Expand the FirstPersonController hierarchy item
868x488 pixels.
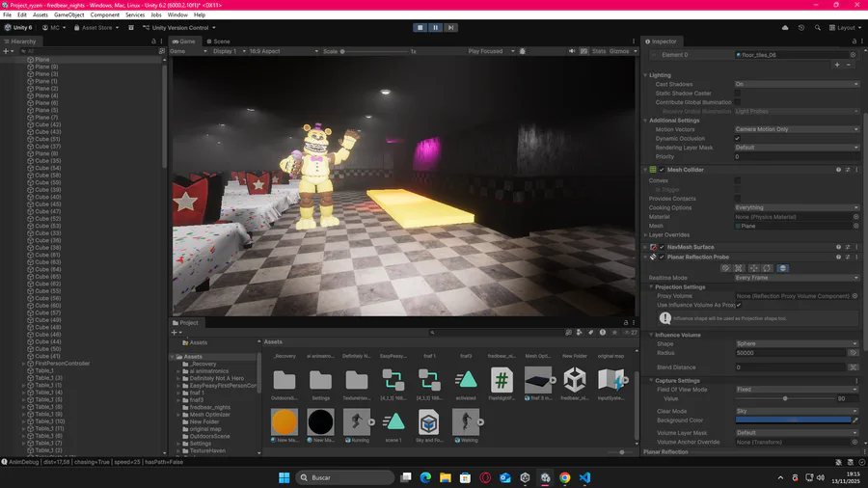point(23,364)
